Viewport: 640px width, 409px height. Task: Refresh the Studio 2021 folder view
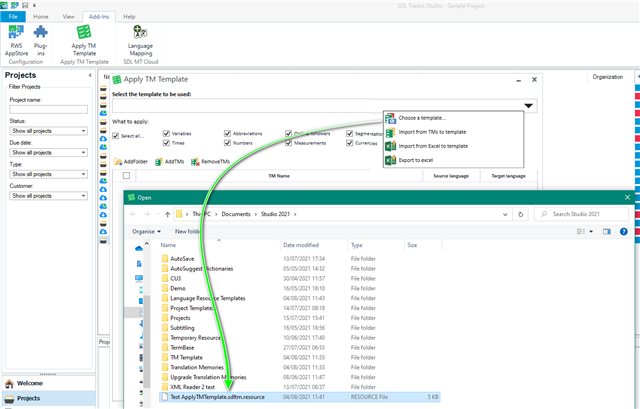520,214
